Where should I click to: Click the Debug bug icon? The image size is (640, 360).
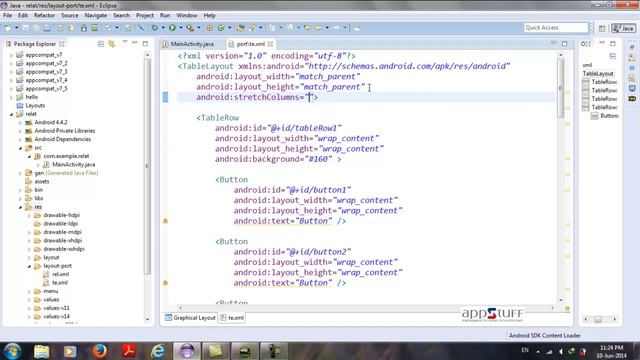click(x=155, y=28)
